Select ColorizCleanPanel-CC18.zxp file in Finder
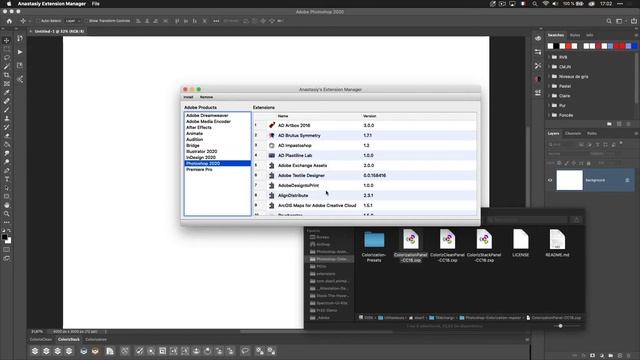640x360 pixels. (x=447, y=245)
